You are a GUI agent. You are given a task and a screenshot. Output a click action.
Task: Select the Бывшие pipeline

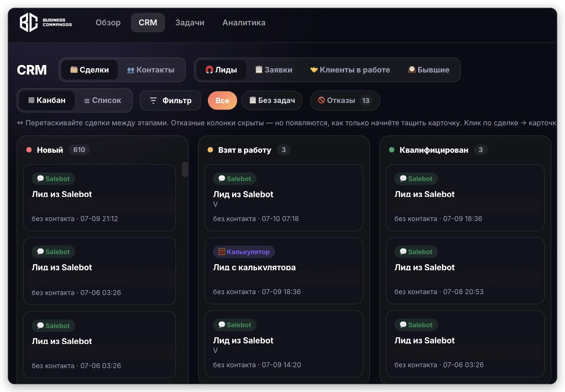428,70
